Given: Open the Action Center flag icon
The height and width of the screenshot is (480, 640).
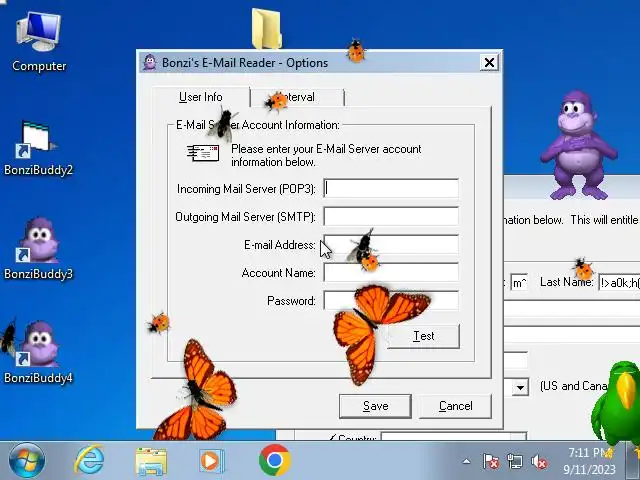Looking at the screenshot, I should point(490,462).
